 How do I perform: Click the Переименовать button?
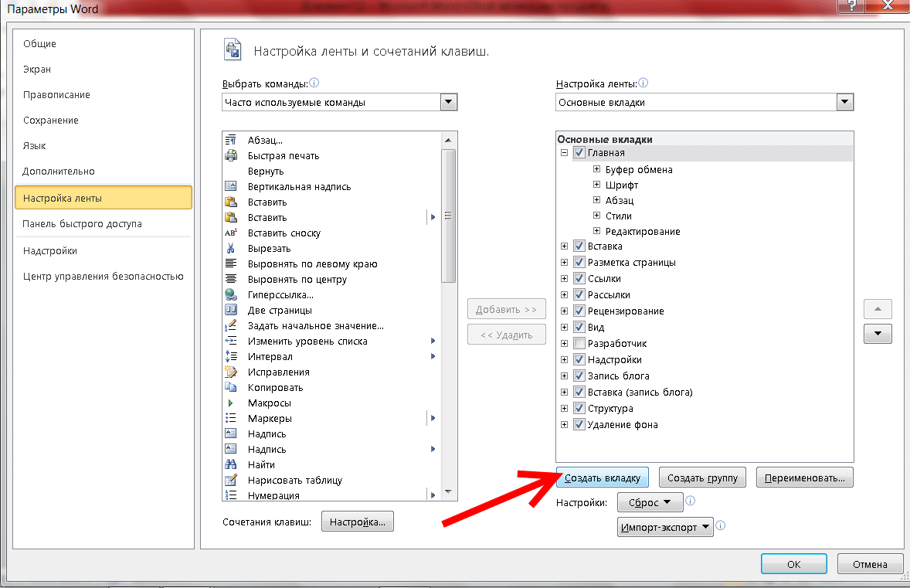coord(804,478)
